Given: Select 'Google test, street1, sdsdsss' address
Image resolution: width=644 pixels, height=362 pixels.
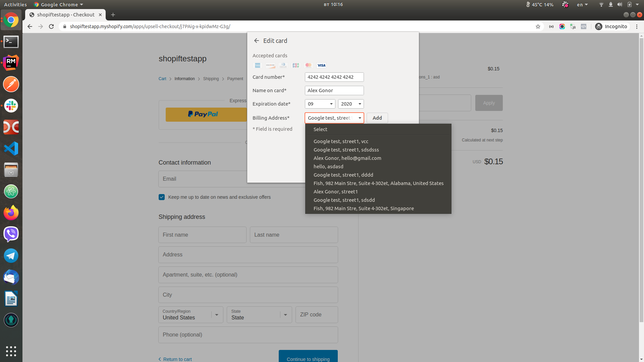Looking at the screenshot, I should (x=378, y=150).
